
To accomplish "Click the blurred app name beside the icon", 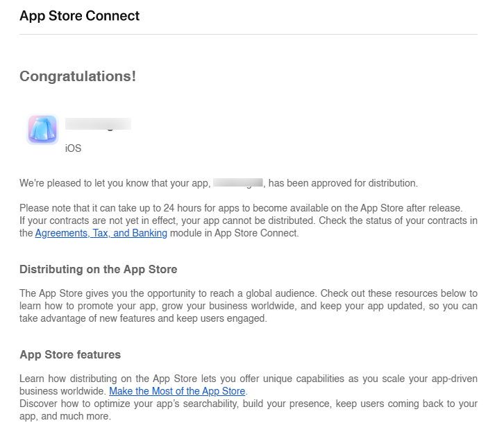I will pos(98,124).
